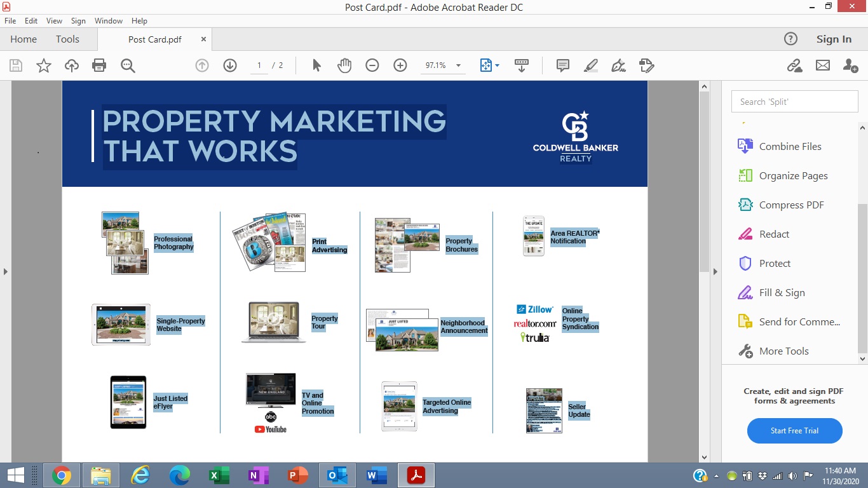868x488 pixels.
Task: Click the Sign In link
Action: coord(834,39)
